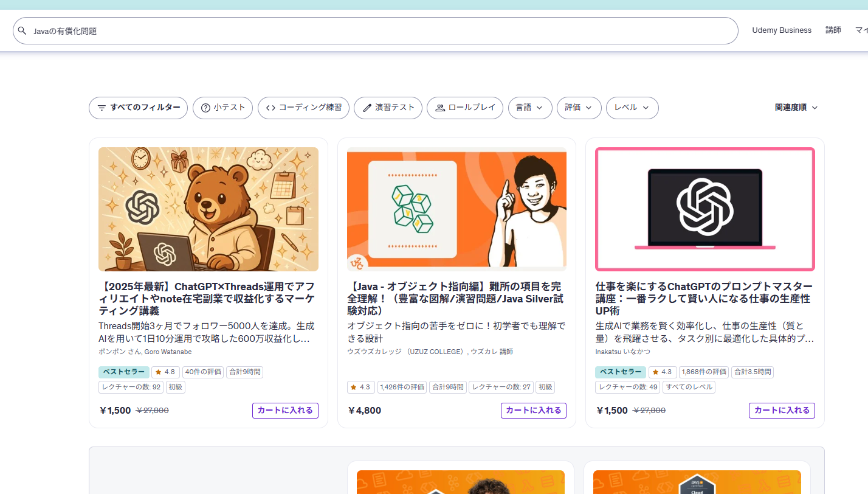This screenshot has height=494, width=868.
Task: Click Threads開始3ヶ月でフォロワー5000人 description
Action: 207,332
